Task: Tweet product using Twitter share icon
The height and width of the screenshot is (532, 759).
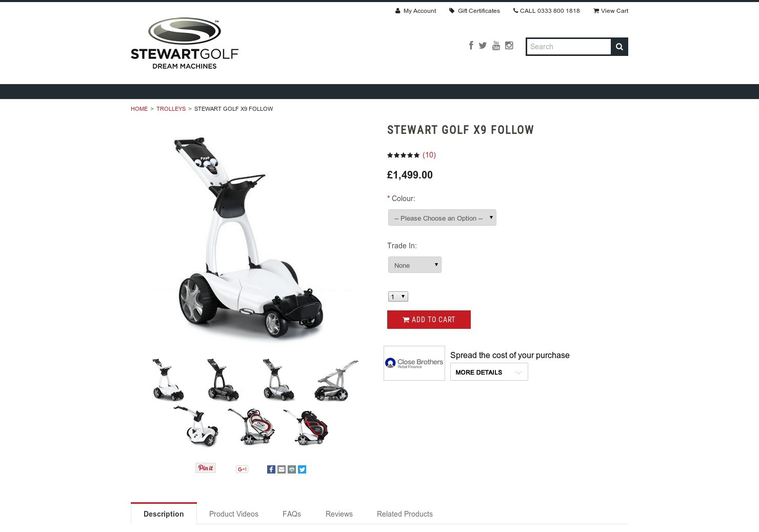Action: [302, 469]
